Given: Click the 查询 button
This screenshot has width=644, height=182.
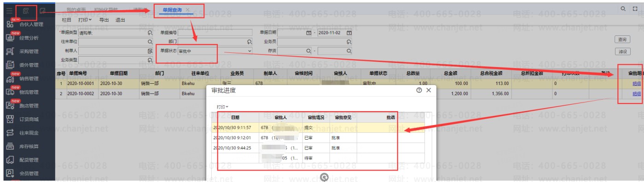Looking at the screenshot, I should (623, 40).
